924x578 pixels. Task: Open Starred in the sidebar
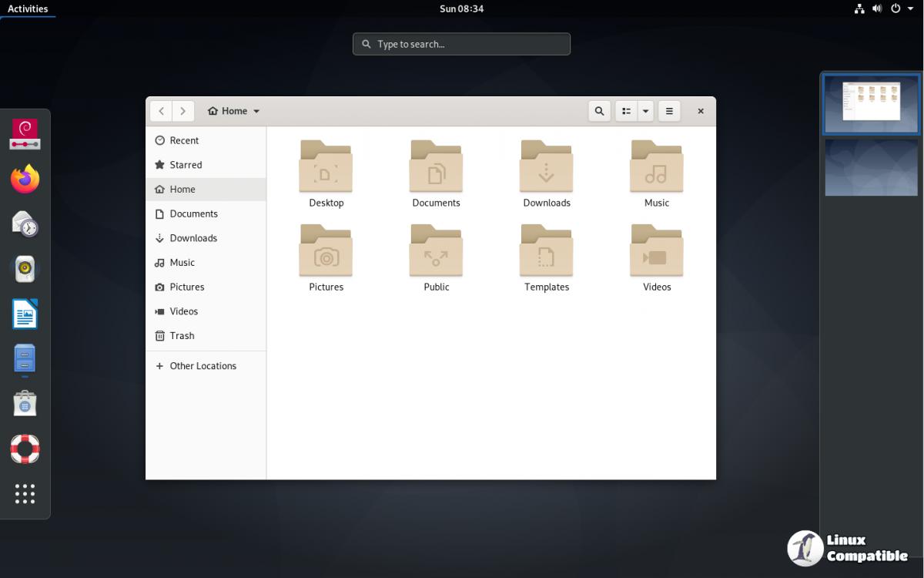tap(186, 165)
